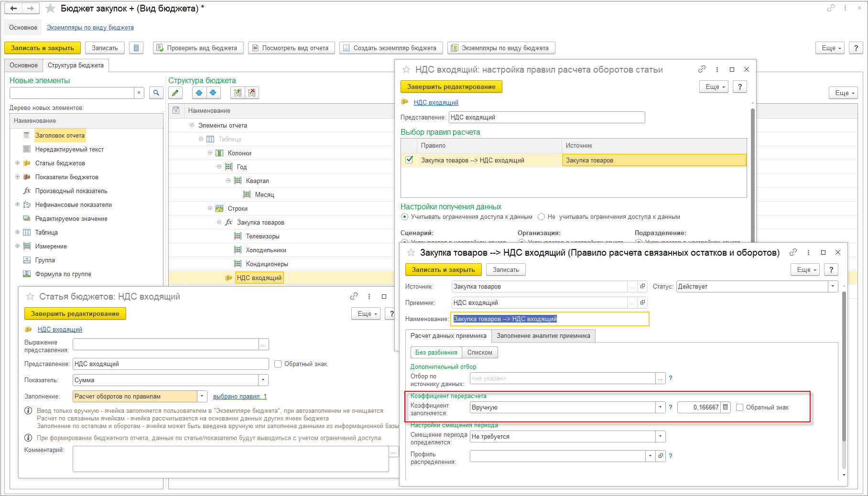
Task: Move element up with blue arrow icon
Action: [x=199, y=93]
